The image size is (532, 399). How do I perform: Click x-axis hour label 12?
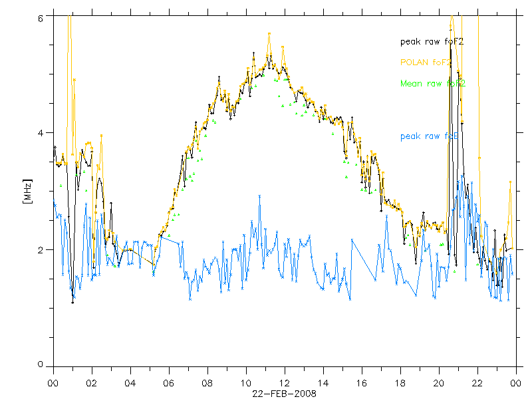pos(285,384)
